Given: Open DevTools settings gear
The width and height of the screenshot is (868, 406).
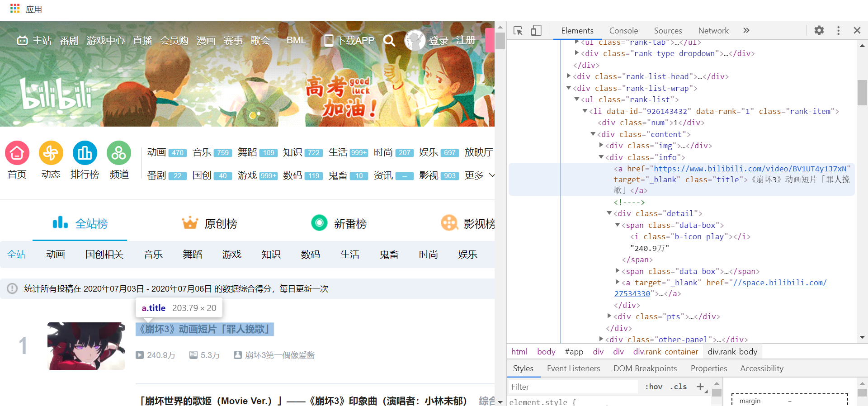Looking at the screenshot, I should (x=819, y=30).
